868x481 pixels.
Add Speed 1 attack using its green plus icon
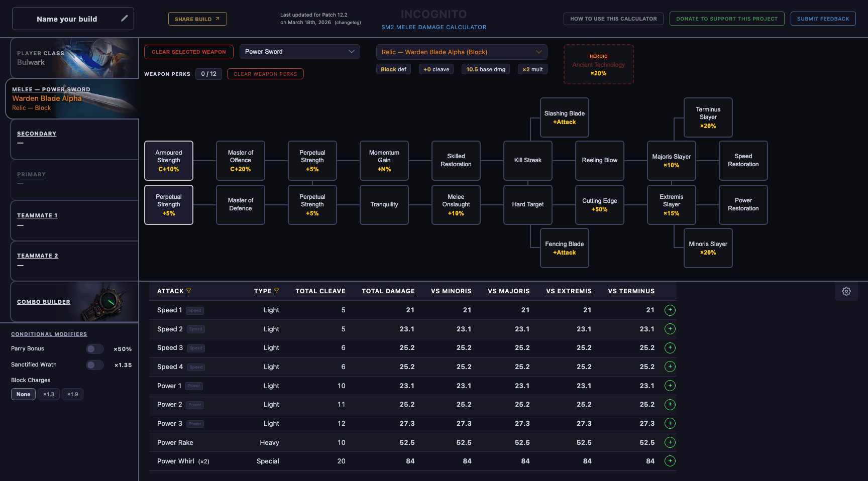(670, 310)
